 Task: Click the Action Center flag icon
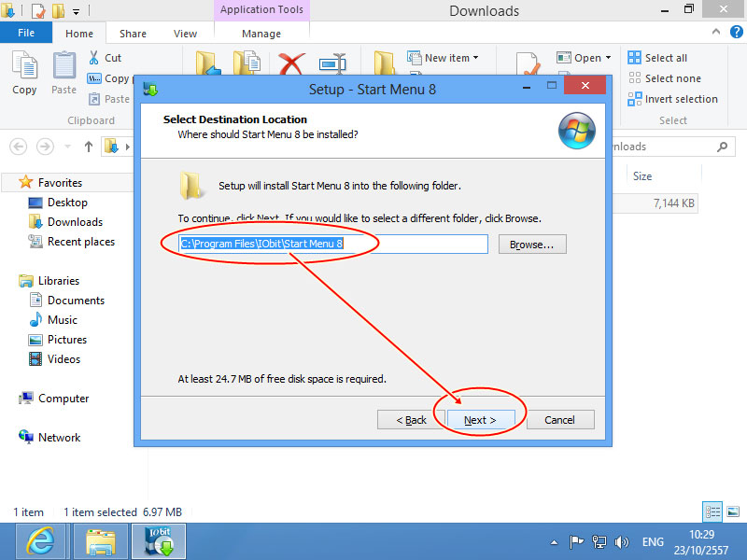tap(576, 542)
